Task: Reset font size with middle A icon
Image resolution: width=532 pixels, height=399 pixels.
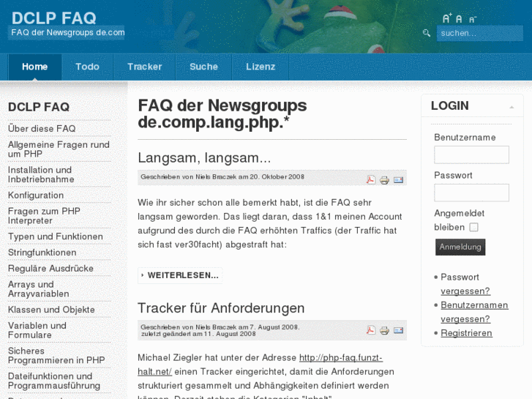Action: coord(459,19)
